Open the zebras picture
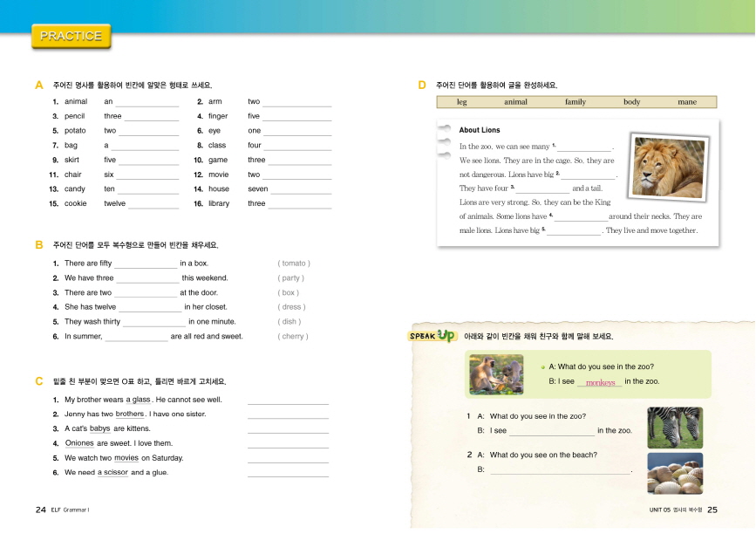 click(674, 428)
